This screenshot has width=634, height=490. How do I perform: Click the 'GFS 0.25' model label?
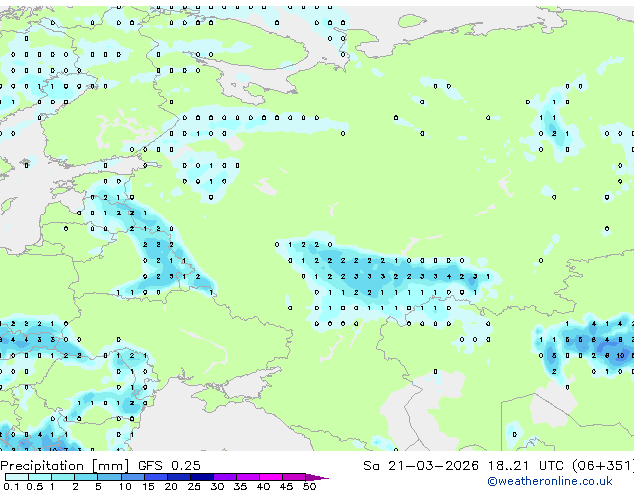[x=169, y=466]
